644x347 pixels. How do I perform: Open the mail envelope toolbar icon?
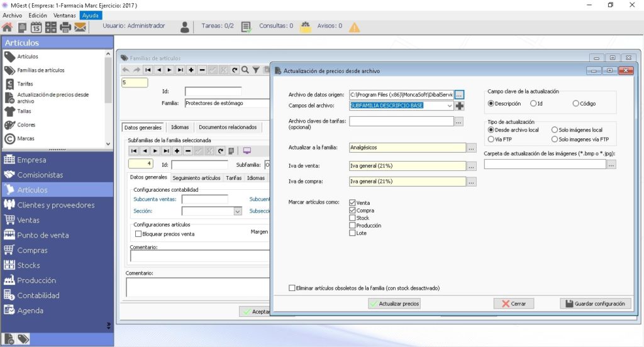click(80, 28)
